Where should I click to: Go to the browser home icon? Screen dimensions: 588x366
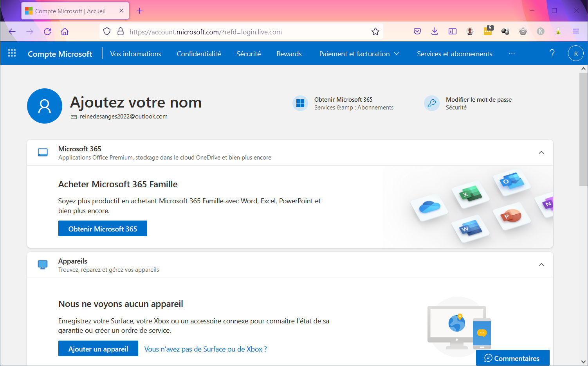(65, 32)
